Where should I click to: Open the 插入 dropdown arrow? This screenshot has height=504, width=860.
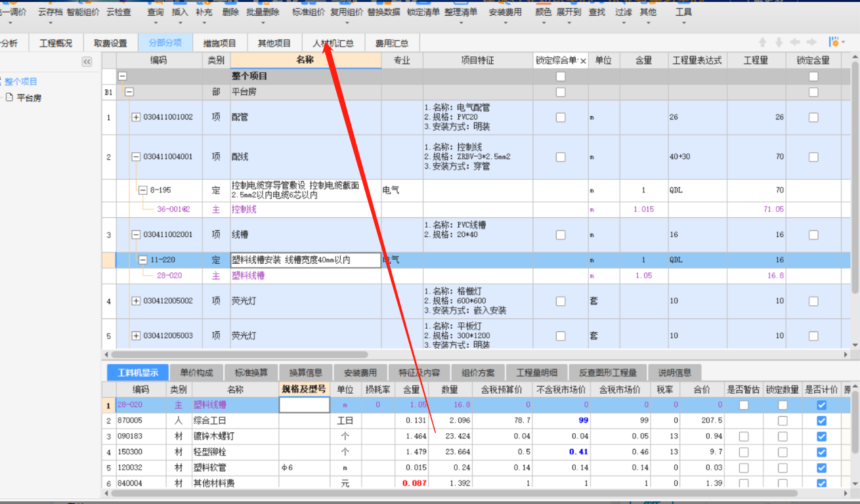tap(180, 24)
